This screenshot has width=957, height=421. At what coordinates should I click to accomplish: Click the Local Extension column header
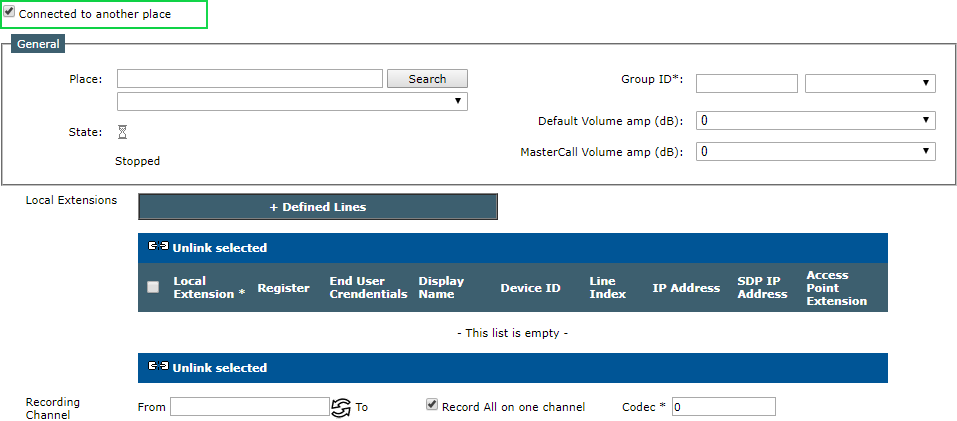[209, 287]
